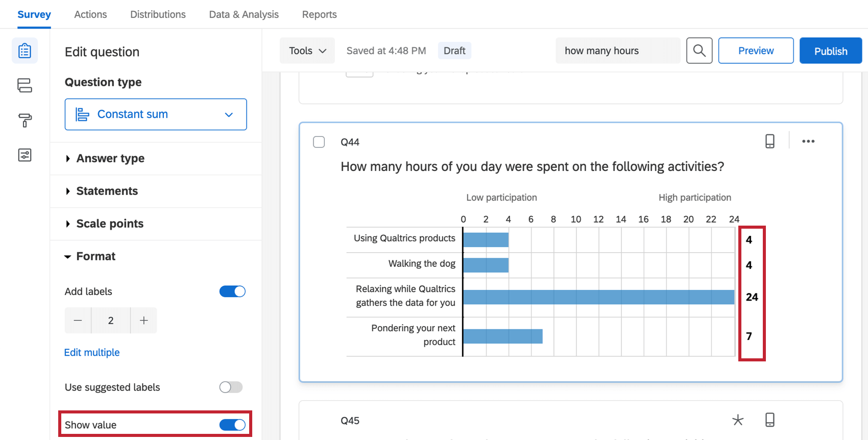Screen dimensions: 868x440
Task: Open survey options icon in sidebar
Action: pos(25,155)
